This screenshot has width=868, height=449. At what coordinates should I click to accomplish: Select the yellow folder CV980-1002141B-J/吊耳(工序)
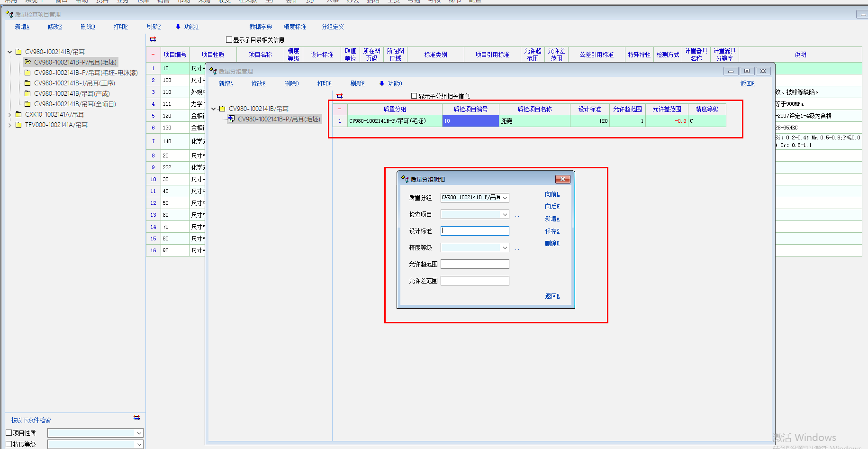click(x=27, y=83)
